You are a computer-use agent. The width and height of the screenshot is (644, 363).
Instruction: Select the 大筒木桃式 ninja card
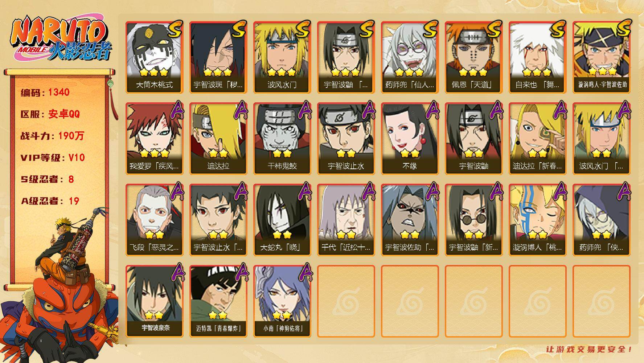154,57
